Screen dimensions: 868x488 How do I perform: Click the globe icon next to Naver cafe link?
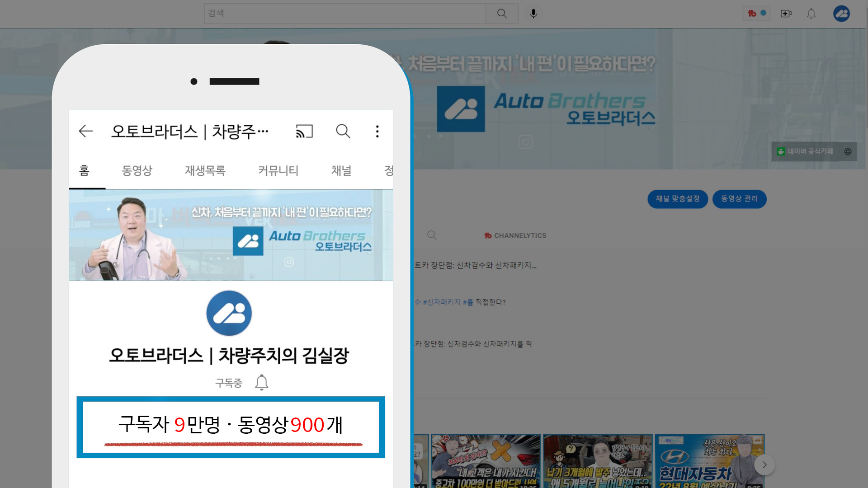(x=848, y=152)
